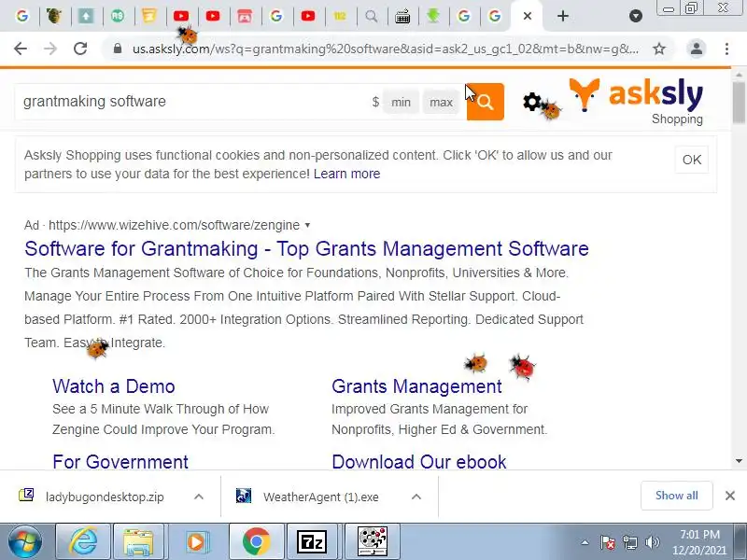This screenshot has height=560, width=747.
Task: Bookmark this page with the star
Action: pos(659,49)
